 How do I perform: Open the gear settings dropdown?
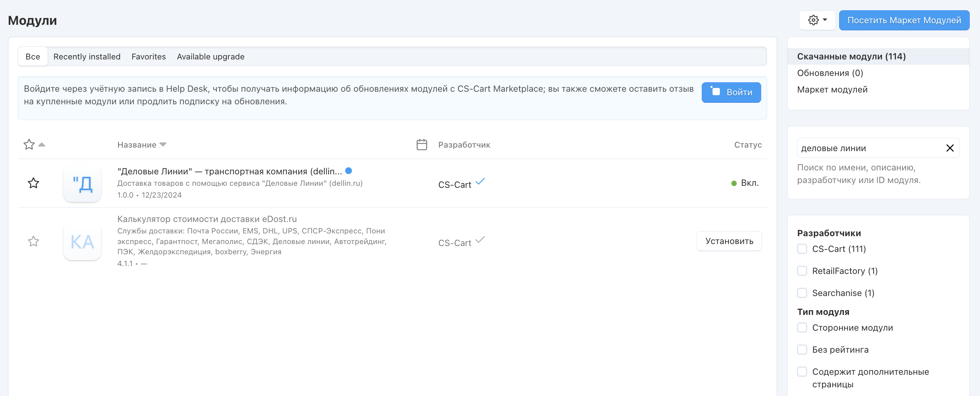[x=817, y=20]
